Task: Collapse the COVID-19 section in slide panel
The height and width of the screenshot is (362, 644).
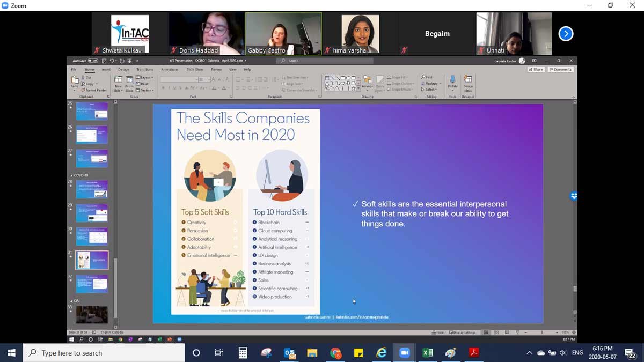Action: click(71, 175)
